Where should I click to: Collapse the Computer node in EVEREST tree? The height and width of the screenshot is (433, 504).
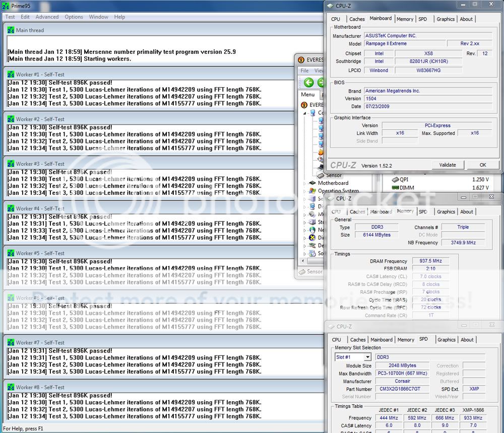point(305,113)
